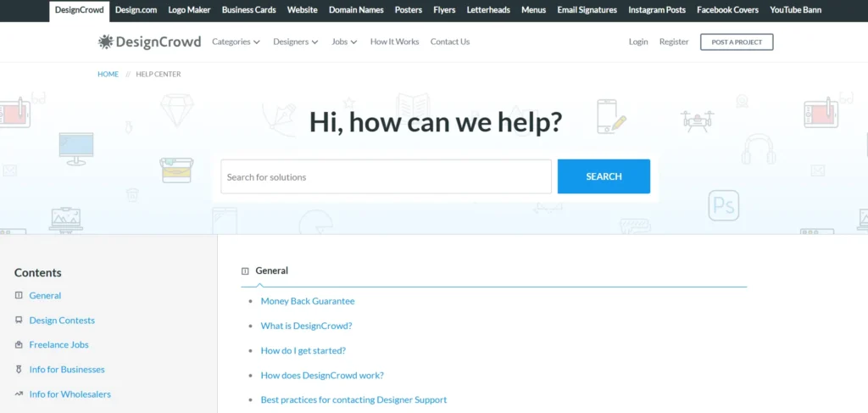Click the Freelance Jobs sidebar icon
This screenshot has height=413, width=868.
[19, 345]
